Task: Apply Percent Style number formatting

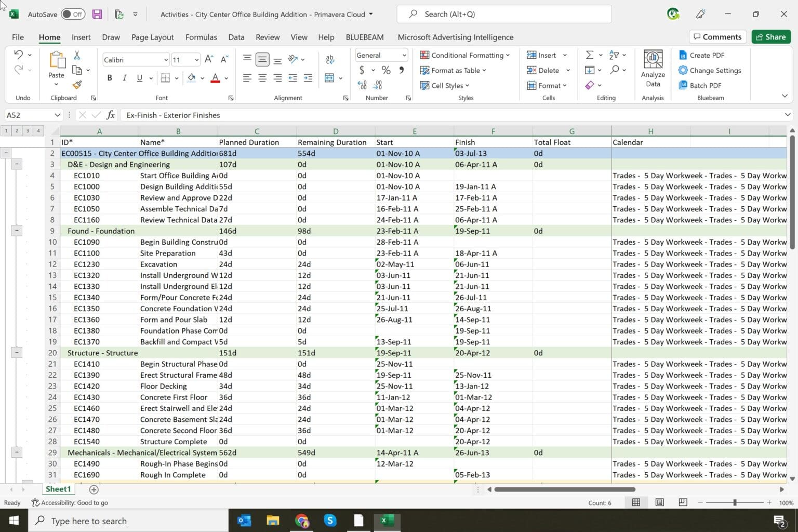Action: pos(385,69)
